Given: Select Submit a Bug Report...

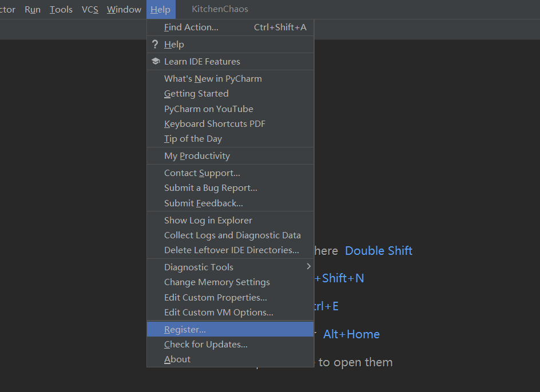Looking at the screenshot, I should pos(231,188).
